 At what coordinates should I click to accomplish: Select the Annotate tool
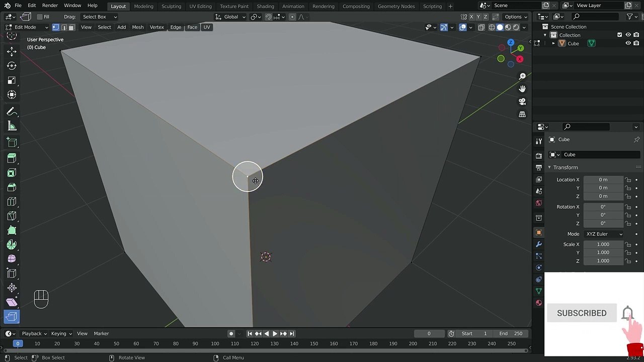(12, 112)
